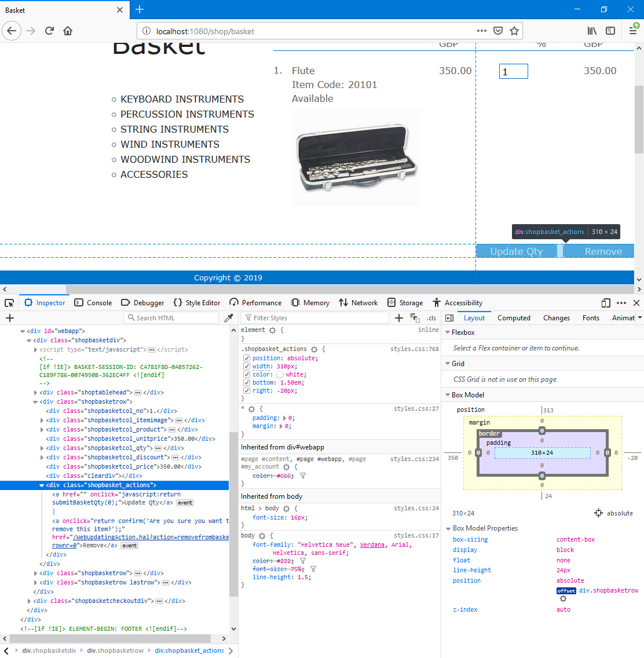Collapse the Box Model section
The width and height of the screenshot is (644, 658).
pyautogui.click(x=448, y=395)
